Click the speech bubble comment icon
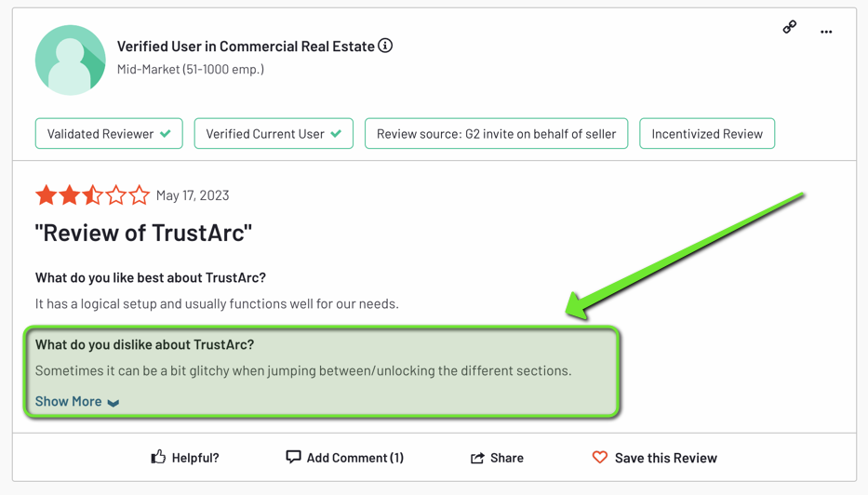 click(293, 457)
